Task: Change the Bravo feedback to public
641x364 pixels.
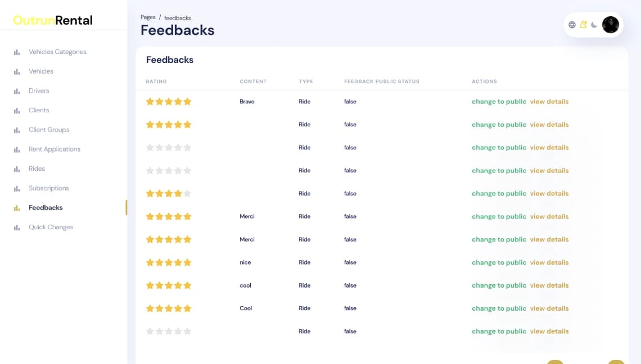Action: point(499,102)
